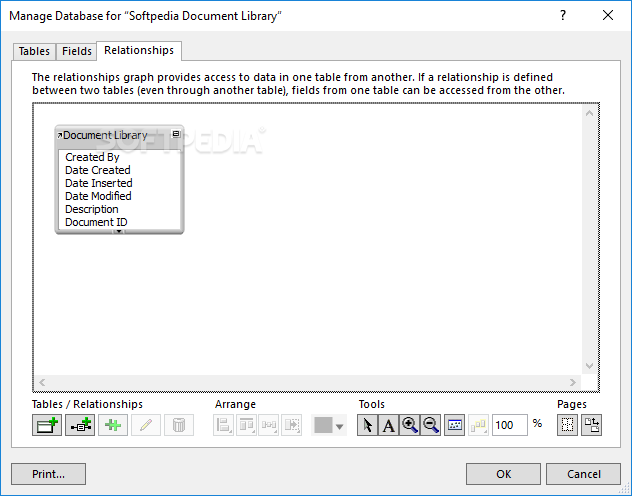Close the Manage Database dialog
Image resolution: width=632 pixels, height=496 pixels.
click(608, 15)
